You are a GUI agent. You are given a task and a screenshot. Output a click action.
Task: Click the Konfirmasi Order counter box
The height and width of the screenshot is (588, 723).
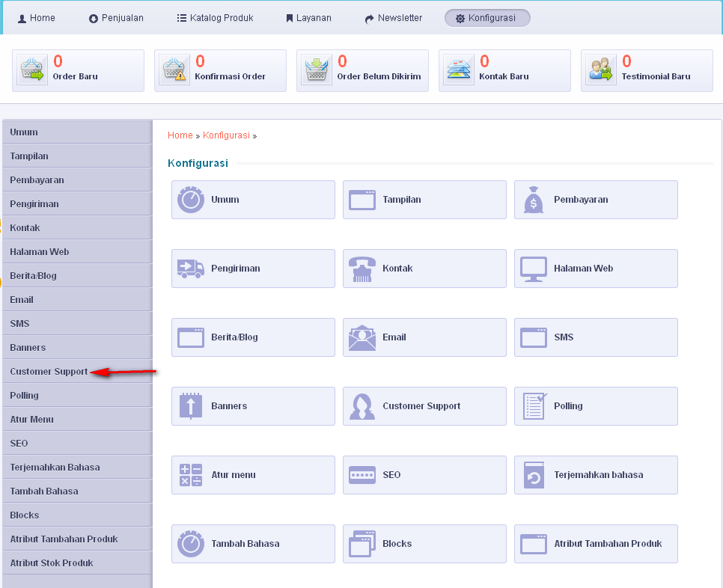[220, 70]
